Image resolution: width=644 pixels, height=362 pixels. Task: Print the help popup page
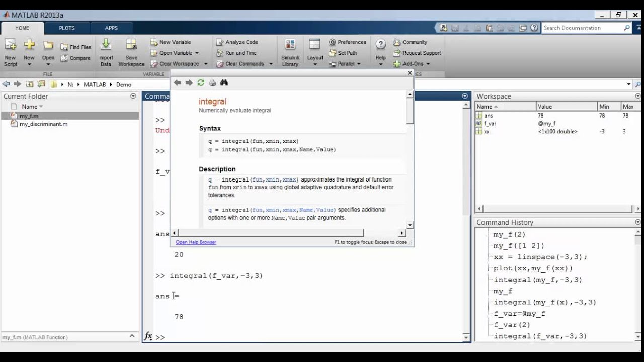[x=212, y=82]
